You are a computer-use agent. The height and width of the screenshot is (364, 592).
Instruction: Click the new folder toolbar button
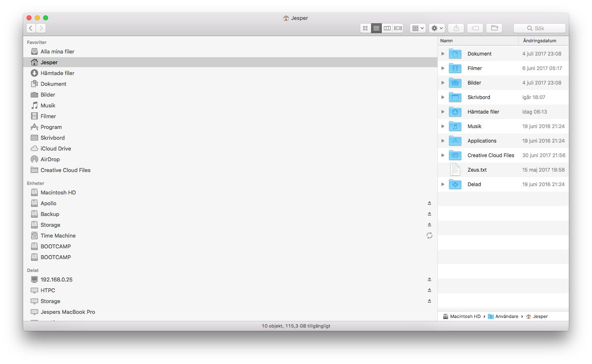(494, 28)
